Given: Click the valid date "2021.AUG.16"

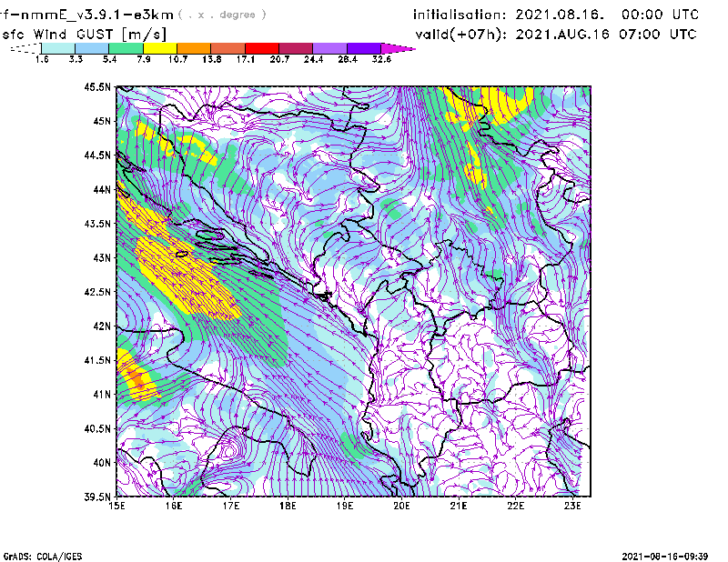Looking at the screenshot, I should click(562, 35).
